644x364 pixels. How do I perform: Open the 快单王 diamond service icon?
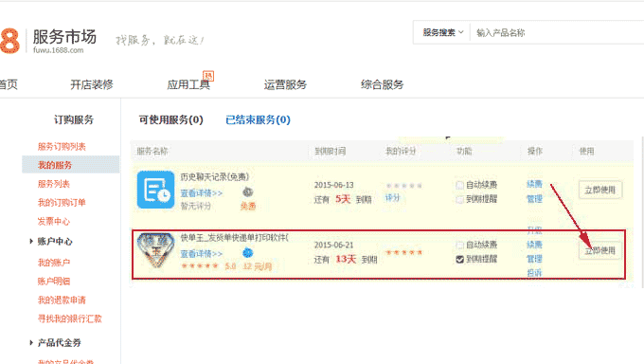pos(155,250)
